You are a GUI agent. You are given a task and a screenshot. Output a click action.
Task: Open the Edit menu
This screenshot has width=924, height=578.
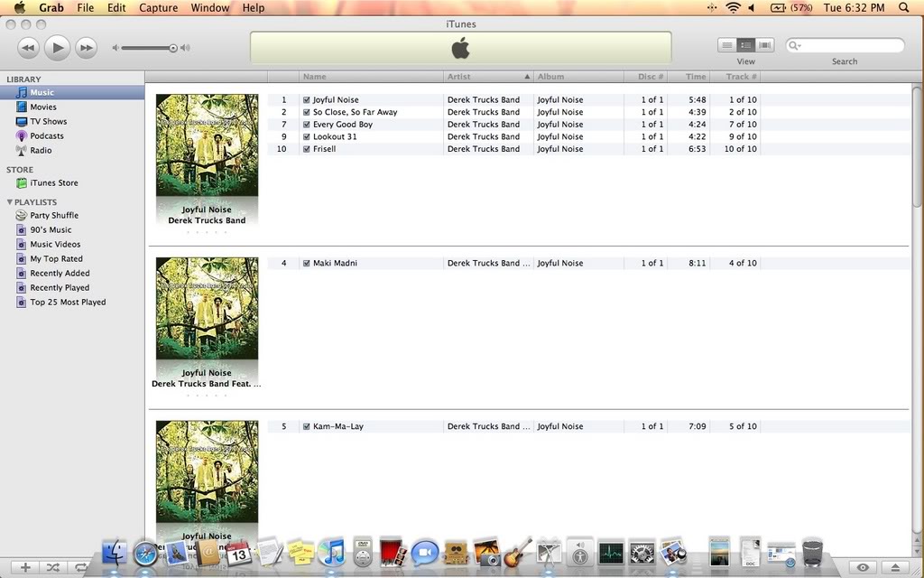[x=116, y=7]
